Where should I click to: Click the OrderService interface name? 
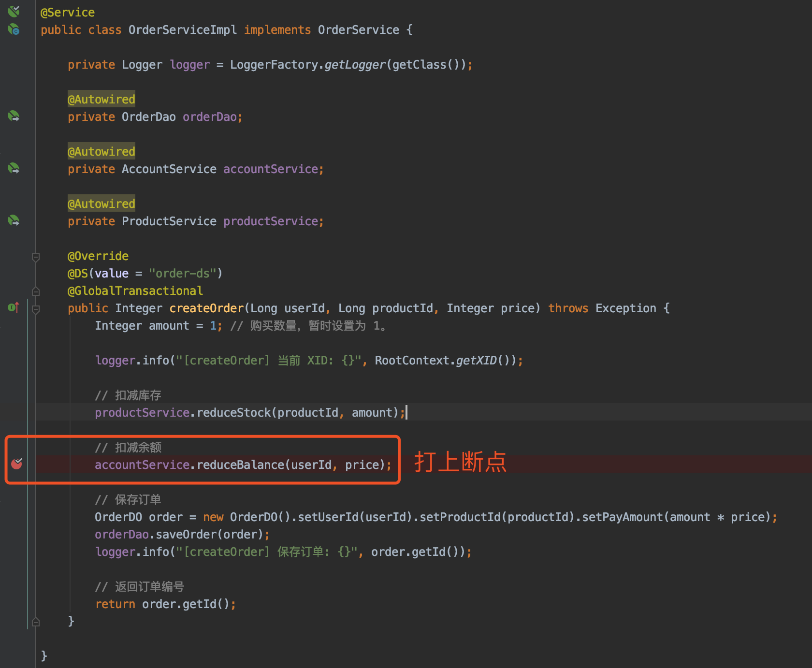point(359,29)
